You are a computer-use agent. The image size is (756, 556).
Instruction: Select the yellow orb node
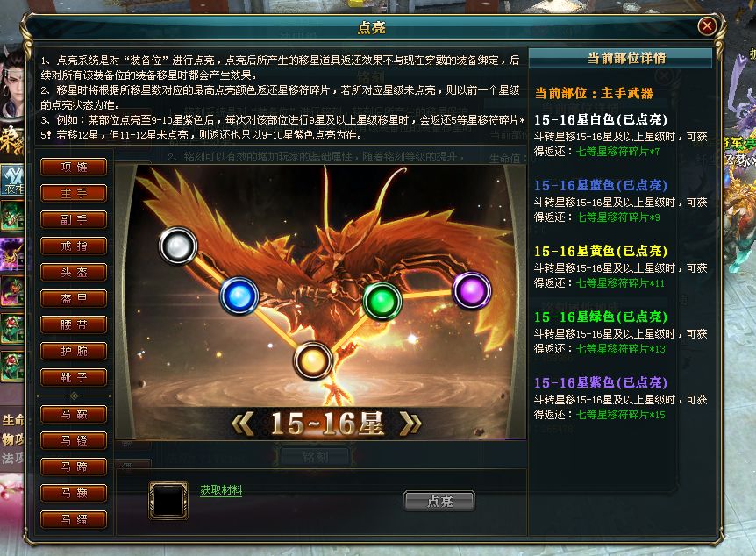coord(313,360)
